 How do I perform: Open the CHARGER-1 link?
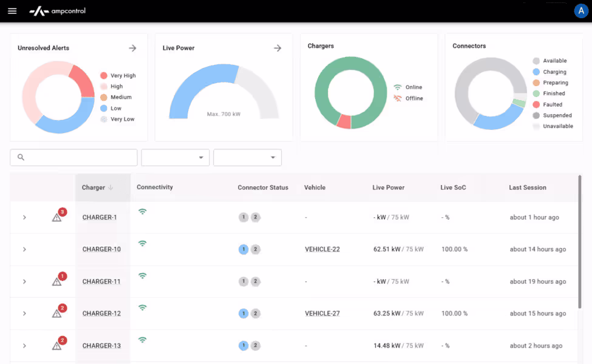[x=100, y=217]
